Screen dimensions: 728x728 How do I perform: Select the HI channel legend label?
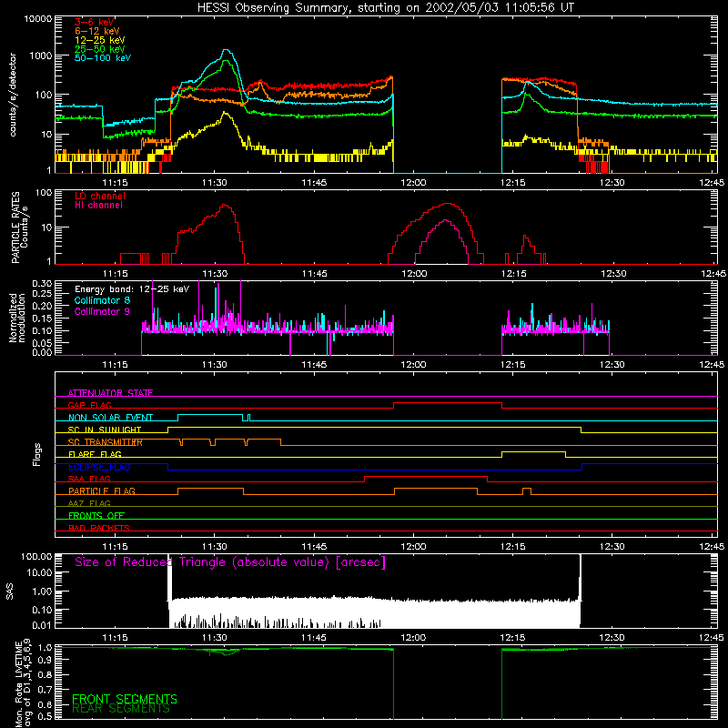98,206
